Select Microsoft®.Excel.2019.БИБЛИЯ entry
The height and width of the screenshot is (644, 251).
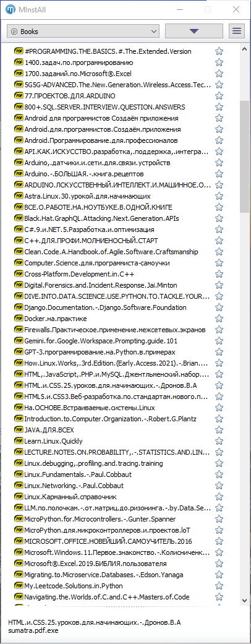pos(95,563)
